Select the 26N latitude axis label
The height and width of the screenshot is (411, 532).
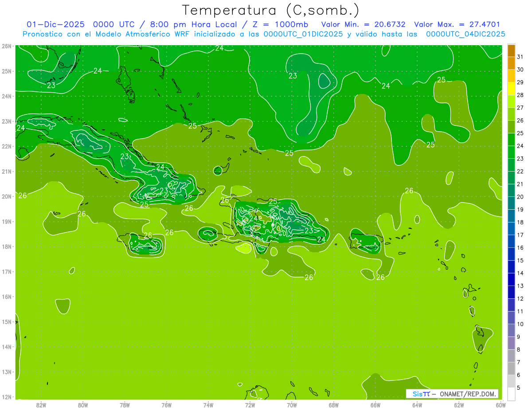(x=6, y=46)
